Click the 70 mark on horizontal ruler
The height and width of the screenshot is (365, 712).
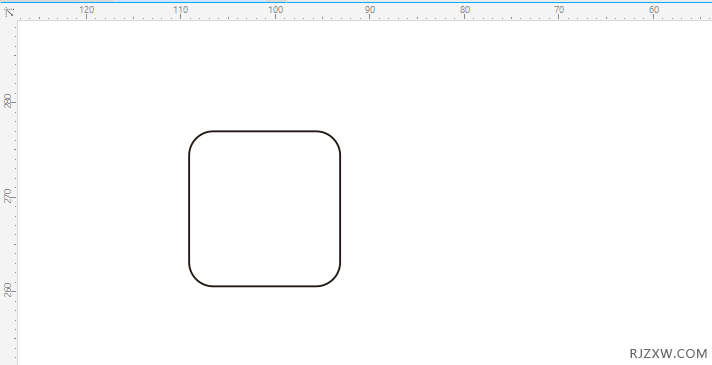click(559, 10)
